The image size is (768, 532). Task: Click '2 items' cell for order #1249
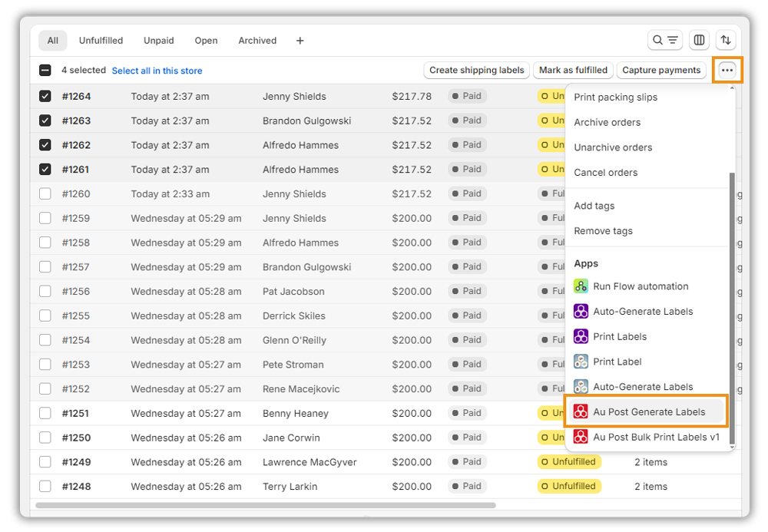coord(651,462)
